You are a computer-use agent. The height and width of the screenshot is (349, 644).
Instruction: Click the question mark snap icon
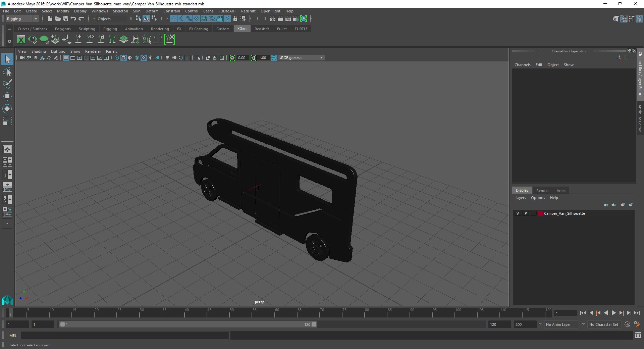[227, 19]
